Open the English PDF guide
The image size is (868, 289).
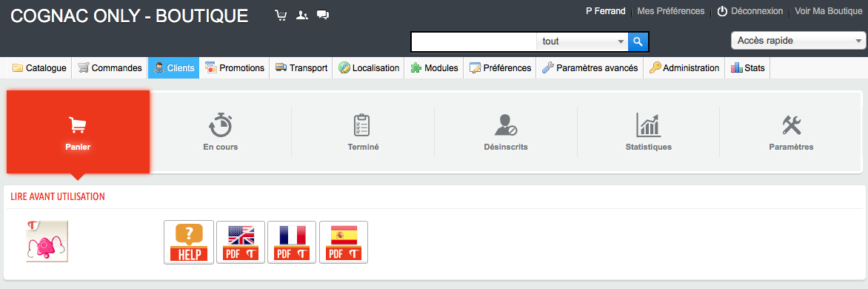click(241, 242)
